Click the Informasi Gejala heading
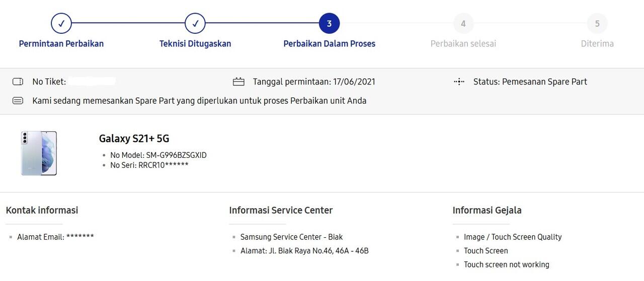 click(487, 210)
